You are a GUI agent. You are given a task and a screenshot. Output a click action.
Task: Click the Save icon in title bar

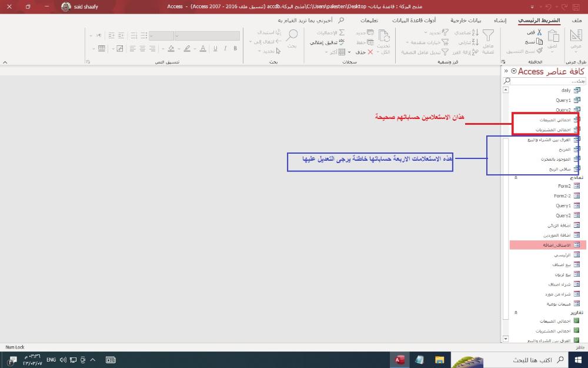pyautogui.click(x=576, y=6)
